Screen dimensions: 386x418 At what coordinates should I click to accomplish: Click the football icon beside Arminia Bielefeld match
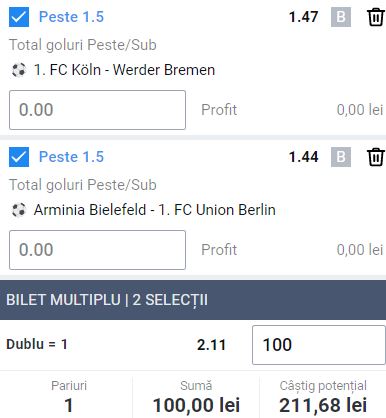[19, 210]
